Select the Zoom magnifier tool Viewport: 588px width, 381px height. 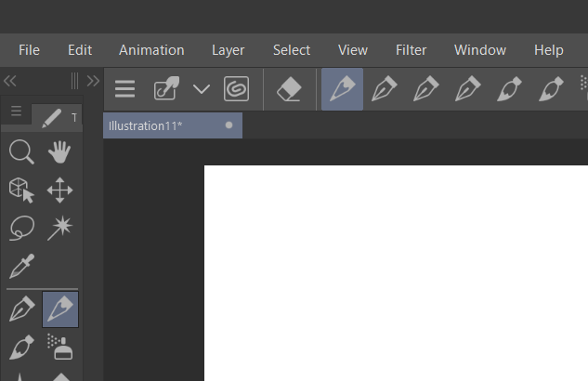(21, 151)
